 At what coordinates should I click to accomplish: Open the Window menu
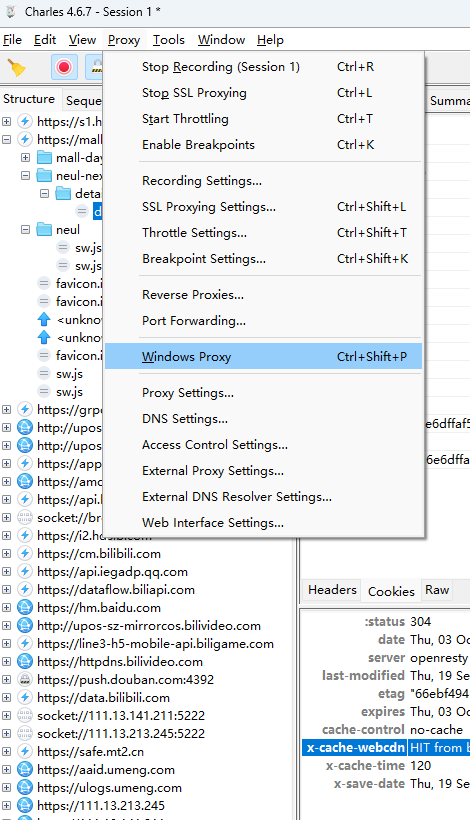pos(221,40)
